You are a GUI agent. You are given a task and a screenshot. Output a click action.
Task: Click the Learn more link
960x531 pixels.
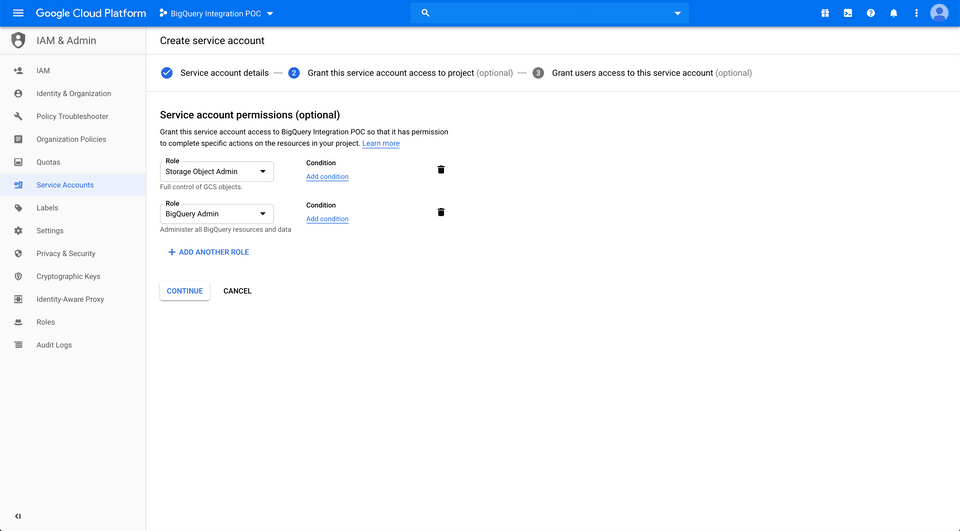coord(381,144)
